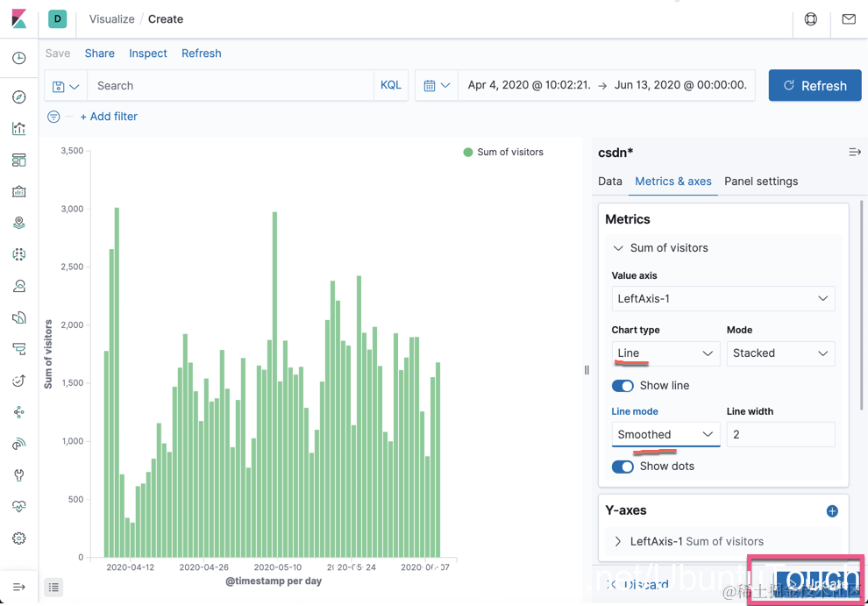This screenshot has height=606, width=868.
Task: Open Maps icon in sidebar
Action: tap(18, 223)
